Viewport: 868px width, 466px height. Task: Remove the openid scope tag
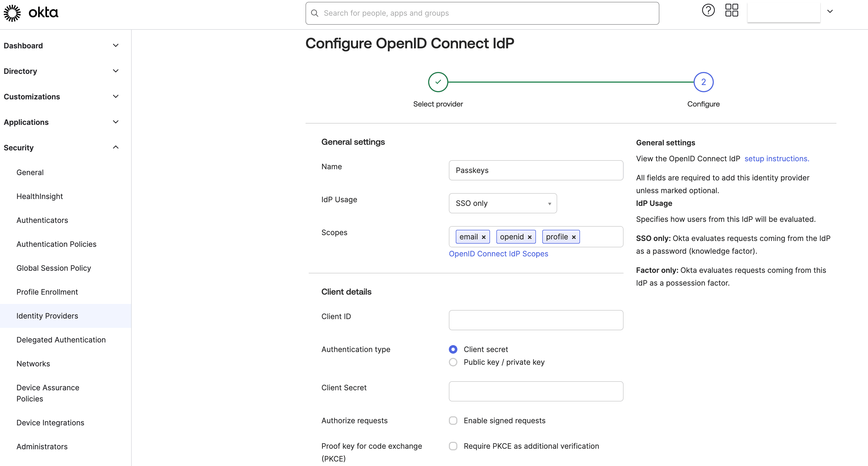[x=530, y=237]
